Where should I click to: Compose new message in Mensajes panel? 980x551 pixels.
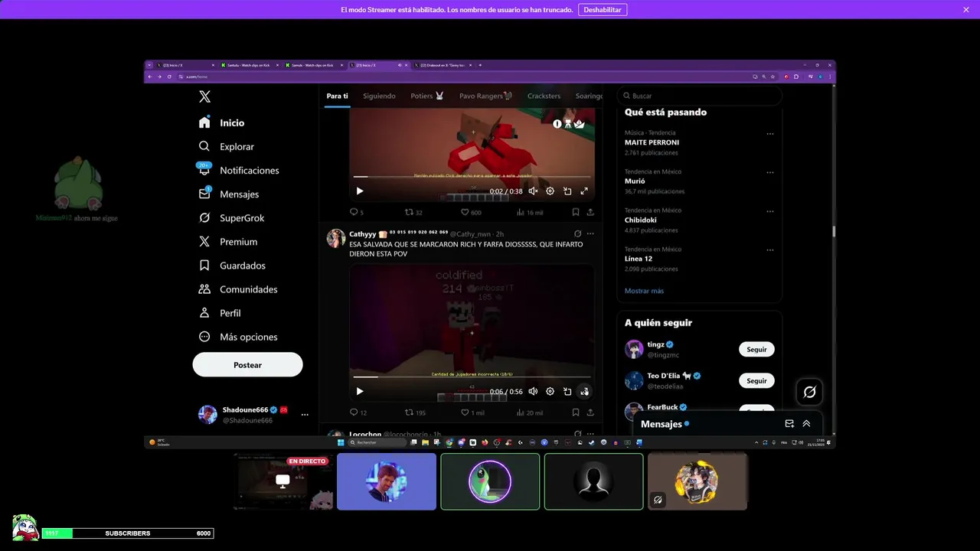(x=789, y=423)
